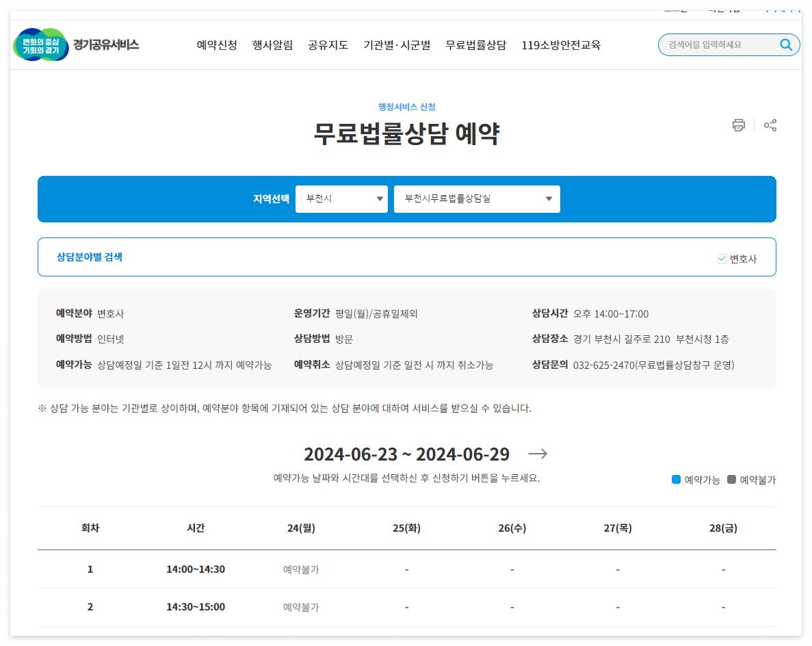The height and width of the screenshot is (646, 812).
Task: Click the share icon
Action: pyautogui.click(x=770, y=125)
